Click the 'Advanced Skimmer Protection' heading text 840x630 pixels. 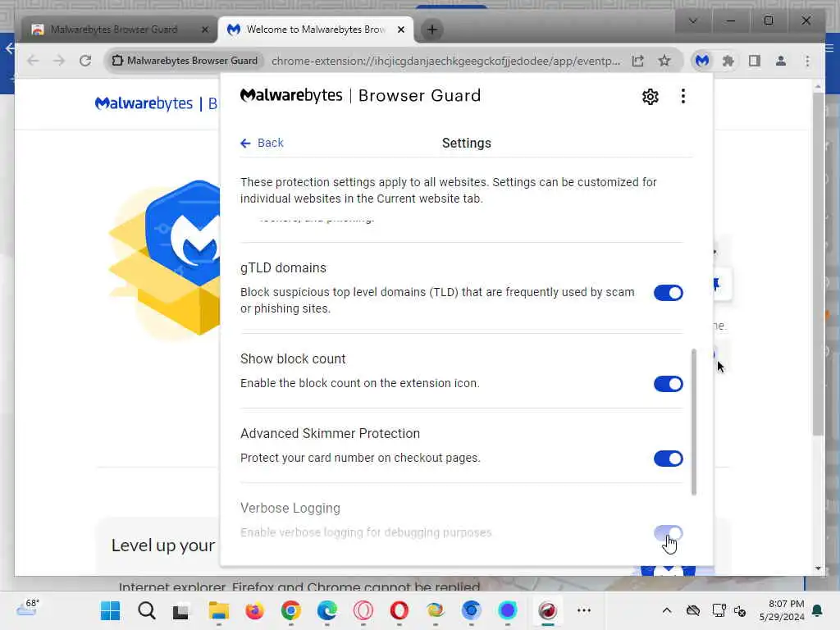(x=330, y=433)
